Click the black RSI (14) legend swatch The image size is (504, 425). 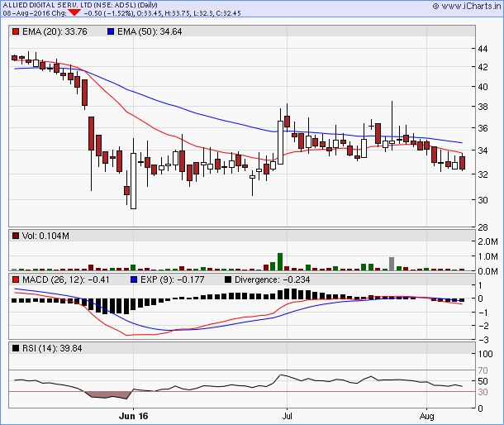click(x=16, y=348)
